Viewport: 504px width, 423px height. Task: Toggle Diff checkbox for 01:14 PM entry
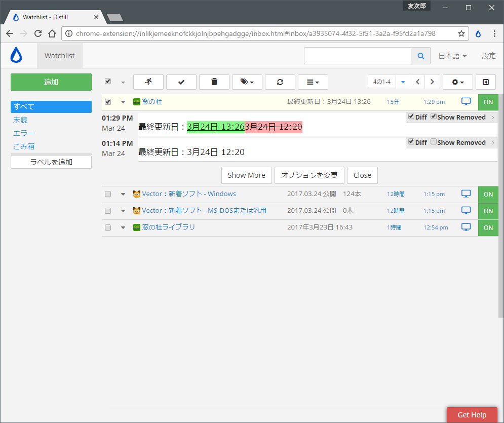coord(411,141)
